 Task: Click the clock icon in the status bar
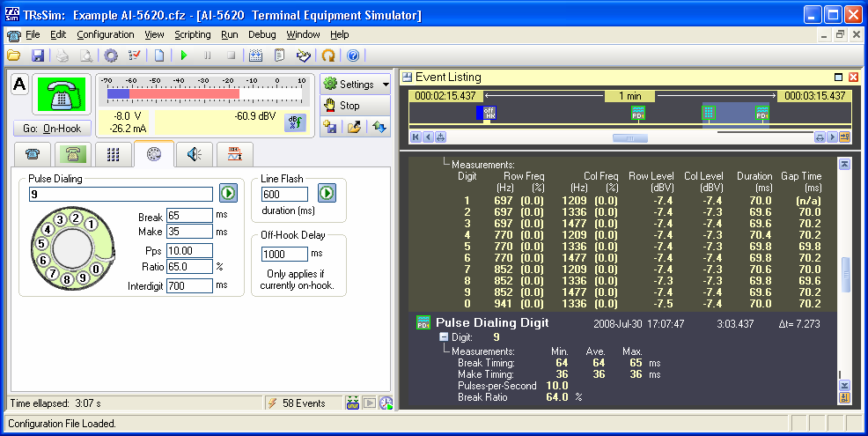(x=386, y=403)
